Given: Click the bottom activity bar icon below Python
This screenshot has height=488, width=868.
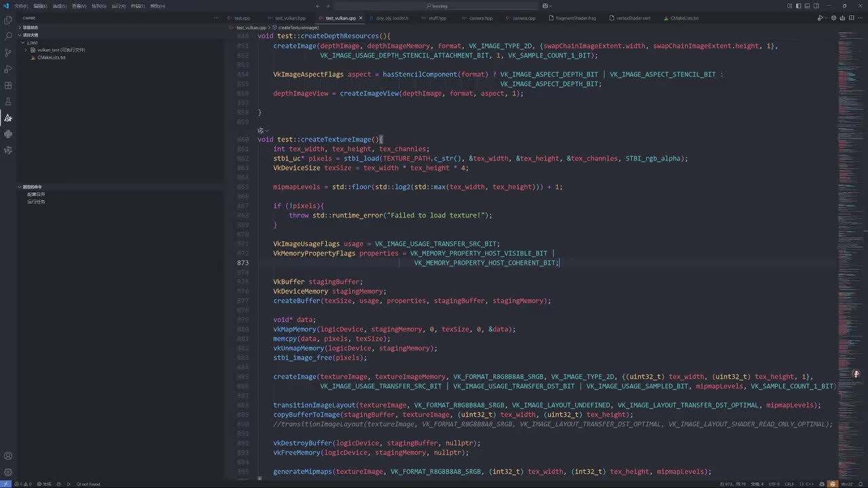Looking at the screenshot, I should (8, 150).
